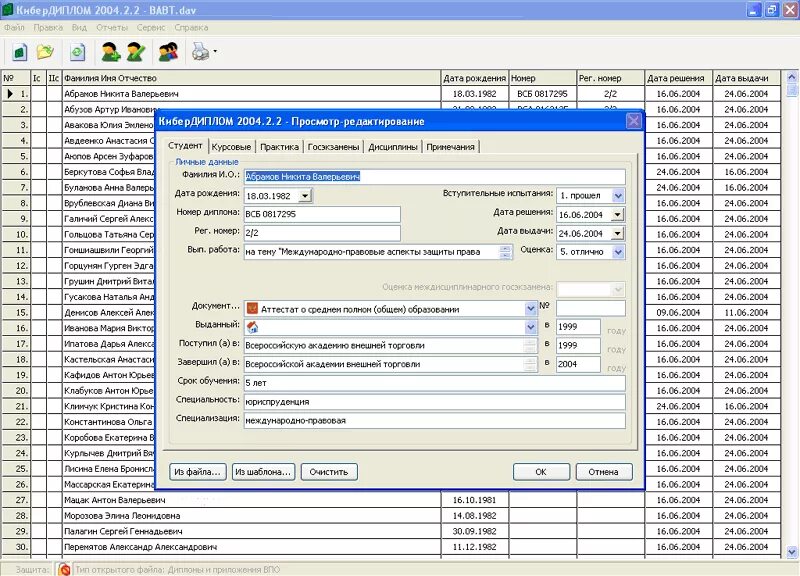Open the Дата рождения date dropdown
This screenshot has height=576, width=800.
[305, 196]
